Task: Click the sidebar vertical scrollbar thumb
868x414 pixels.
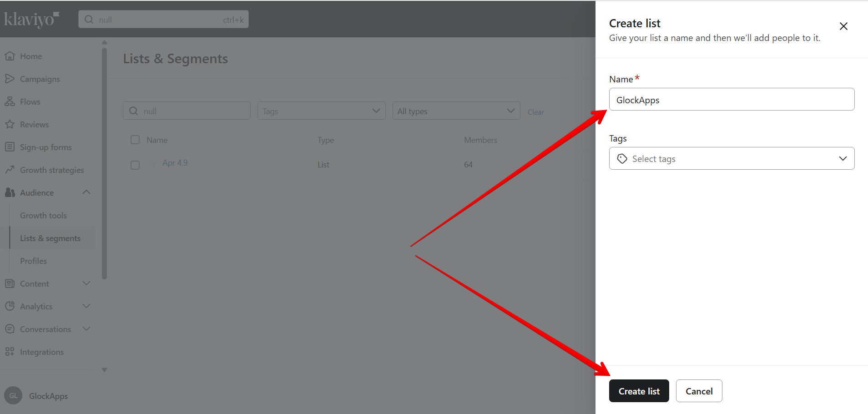Action: (105, 164)
